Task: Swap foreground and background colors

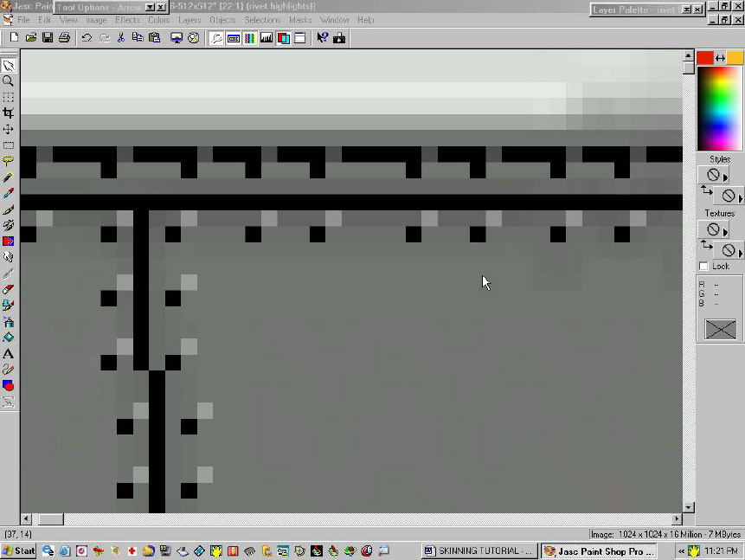Action: (720, 58)
